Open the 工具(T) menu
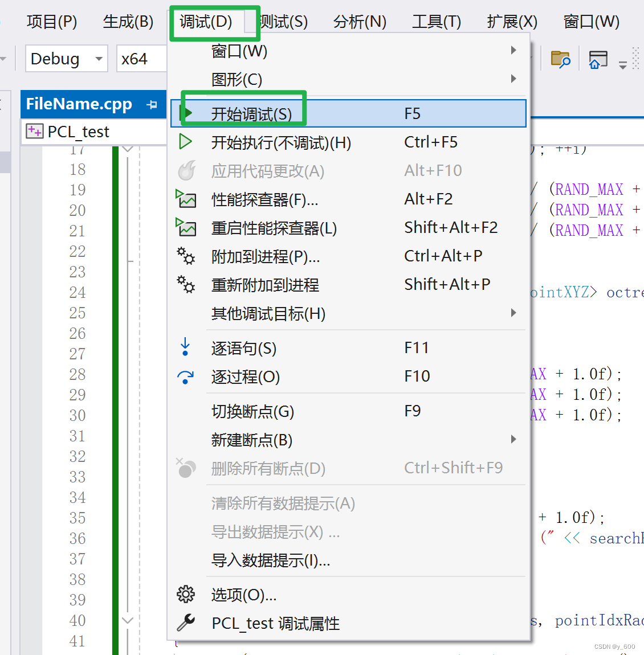 point(436,21)
